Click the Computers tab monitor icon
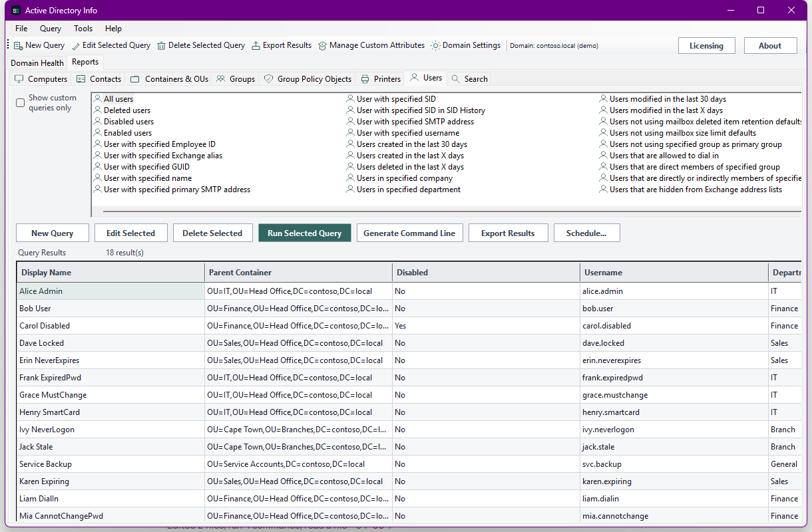 19,78
